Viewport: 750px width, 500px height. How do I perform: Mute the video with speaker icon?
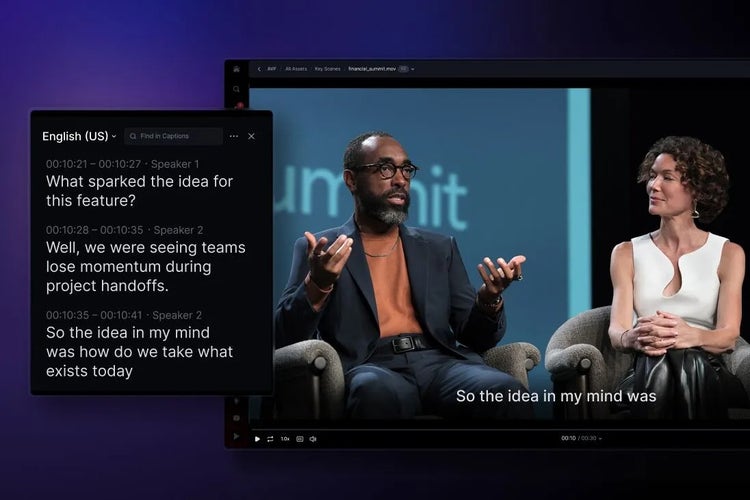(x=313, y=438)
